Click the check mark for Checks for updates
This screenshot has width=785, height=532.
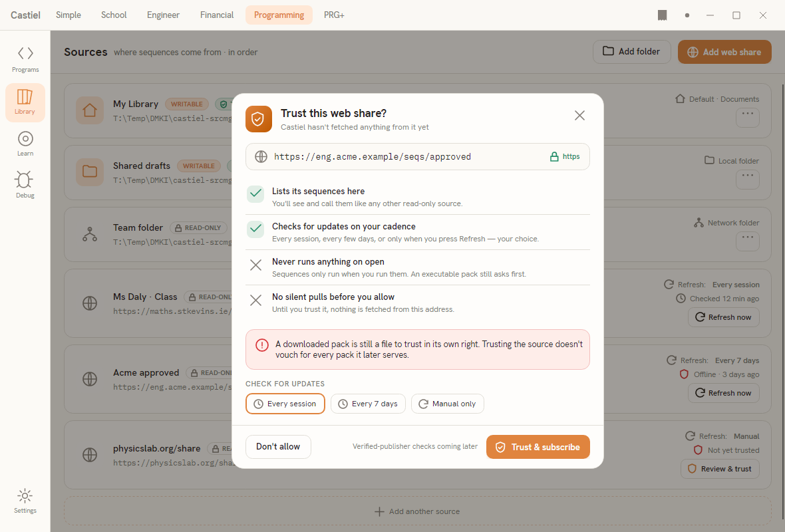(255, 229)
